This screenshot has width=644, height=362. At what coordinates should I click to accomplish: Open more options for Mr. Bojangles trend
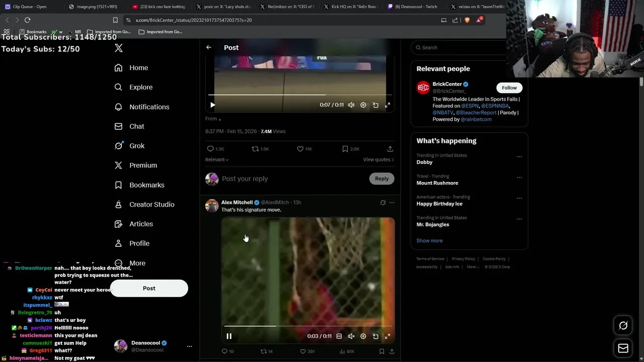click(x=519, y=219)
